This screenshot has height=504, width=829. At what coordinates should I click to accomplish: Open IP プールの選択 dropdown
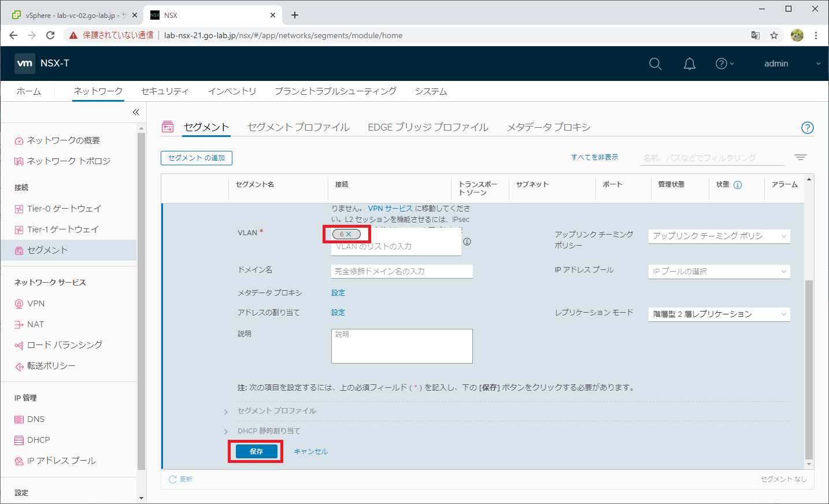719,271
